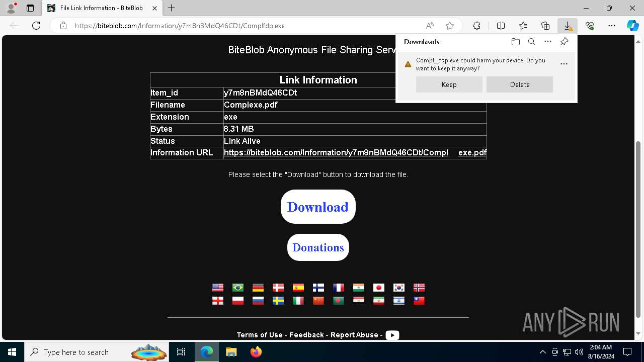Image resolution: width=644 pixels, height=362 pixels.
Task: Open the browser profile icon
Action: tap(11, 8)
